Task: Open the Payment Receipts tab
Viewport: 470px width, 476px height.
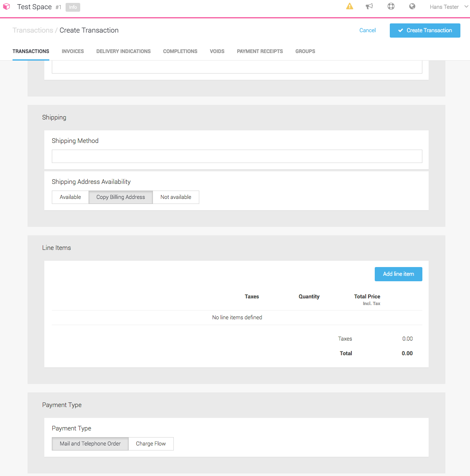Action: click(x=260, y=51)
